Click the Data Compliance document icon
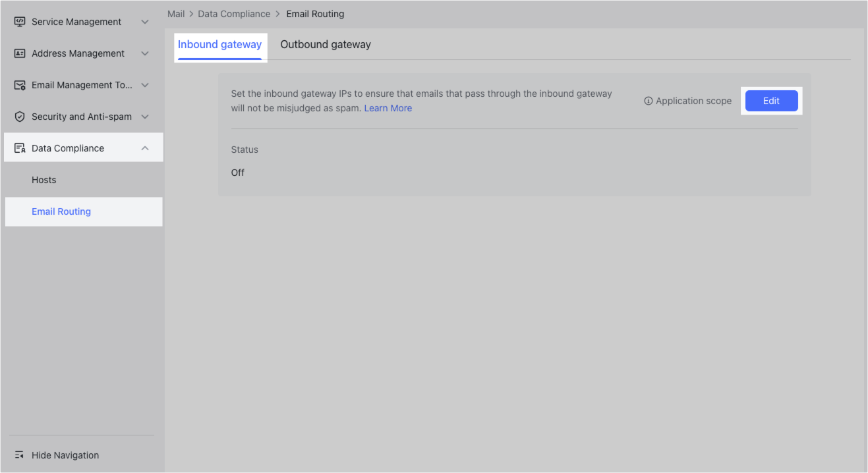The height and width of the screenshot is (473, 868). (20, 148)
